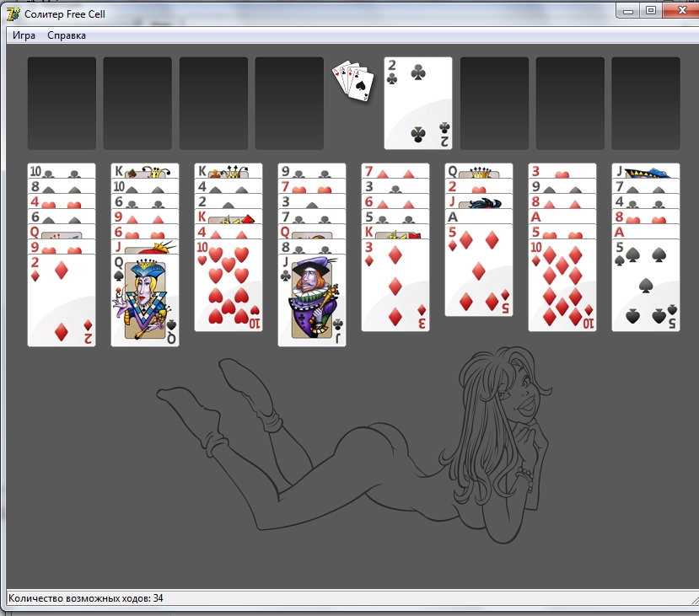This screenshot has height=616, width=699.
Task: Click the red King above 3 of diamonds
Action: 395,232
